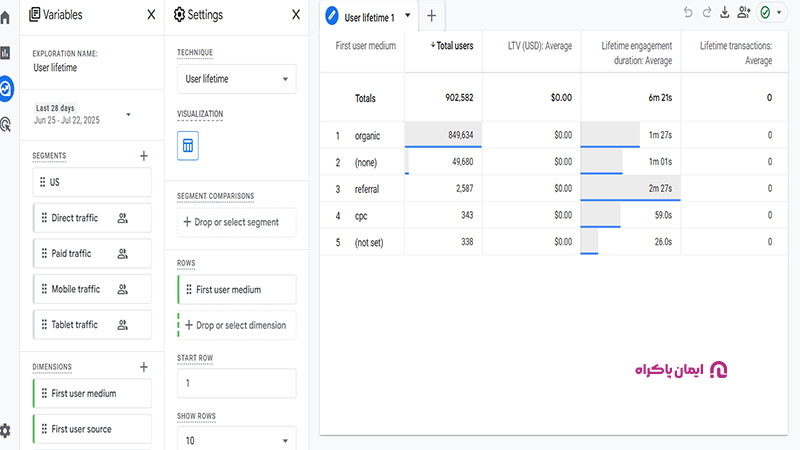Click the pencil icon on User lifetime 1 tab
The width and height of the screenshot is (800, 450).
click(332, 16)
